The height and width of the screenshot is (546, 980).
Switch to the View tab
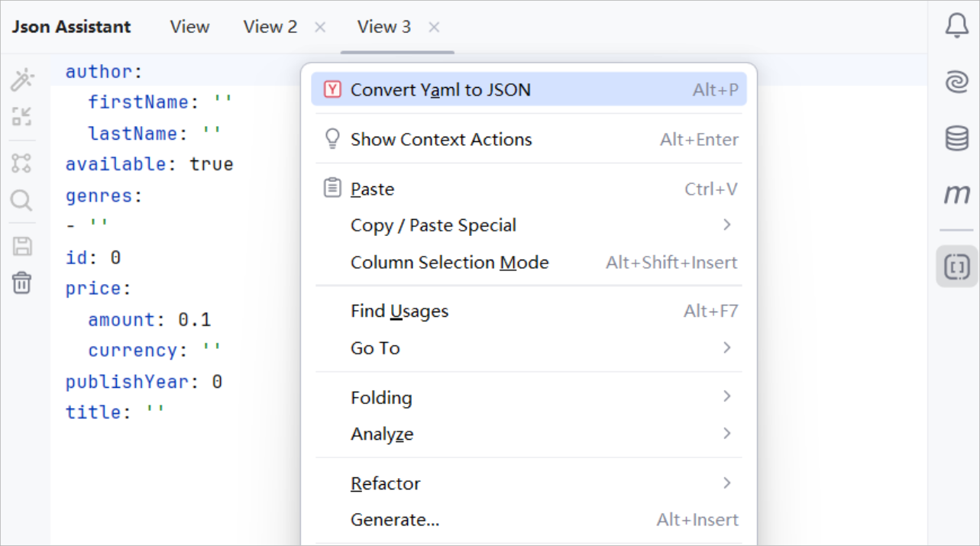[x=189, y=26]
